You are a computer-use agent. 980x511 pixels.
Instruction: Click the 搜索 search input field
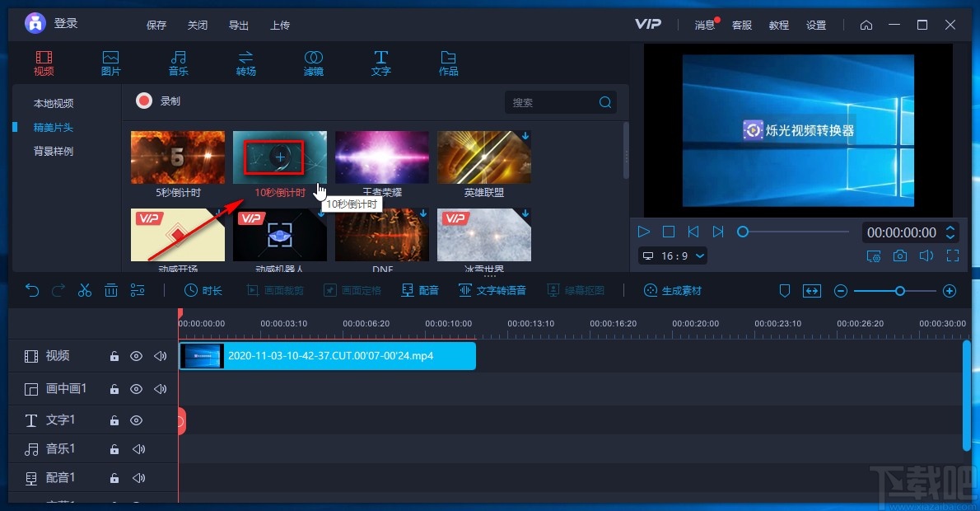(550, 103)
